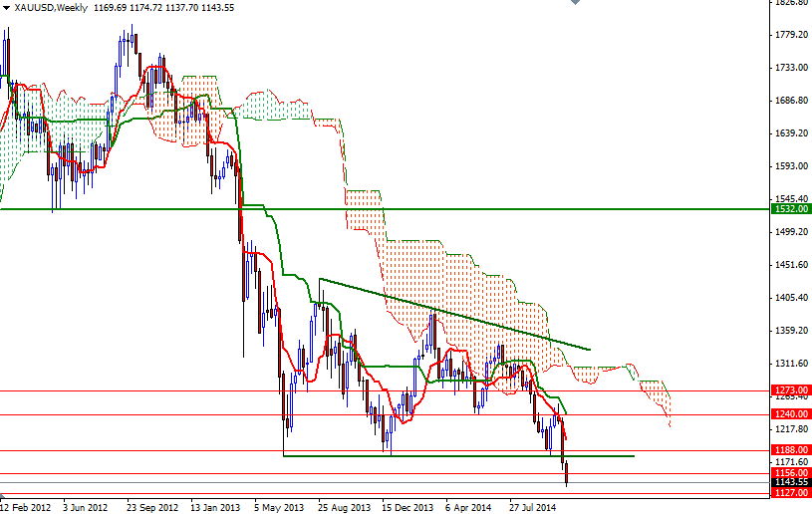Click the 23 Sep 2012 date label

[x=154, y=507]
